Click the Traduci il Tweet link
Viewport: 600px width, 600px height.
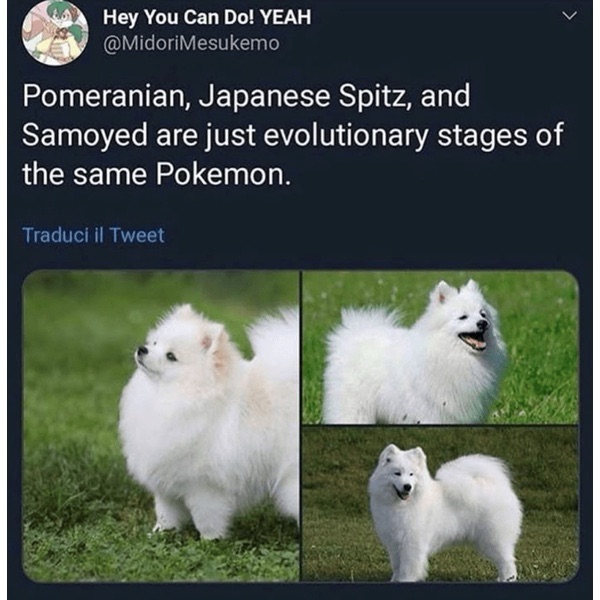point(93,235)
